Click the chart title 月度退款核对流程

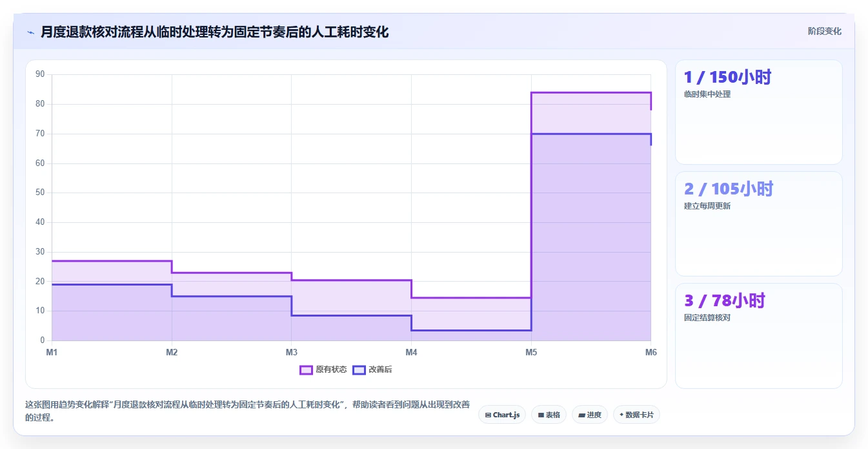214,32
